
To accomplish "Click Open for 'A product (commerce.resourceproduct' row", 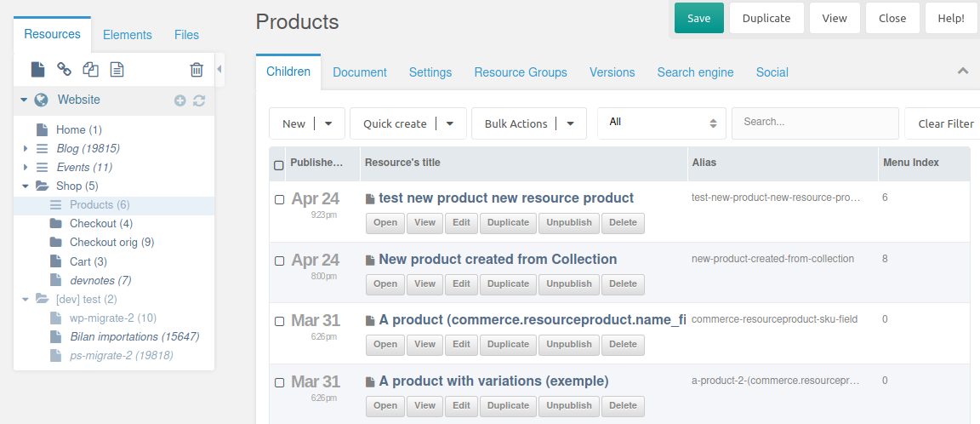I will click(x=385, y=345).
